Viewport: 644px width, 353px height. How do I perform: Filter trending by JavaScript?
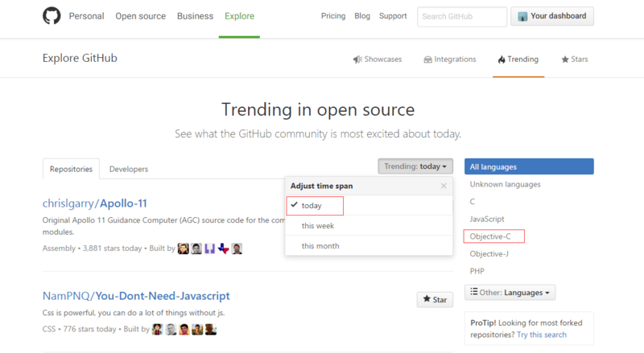(487, 219)
